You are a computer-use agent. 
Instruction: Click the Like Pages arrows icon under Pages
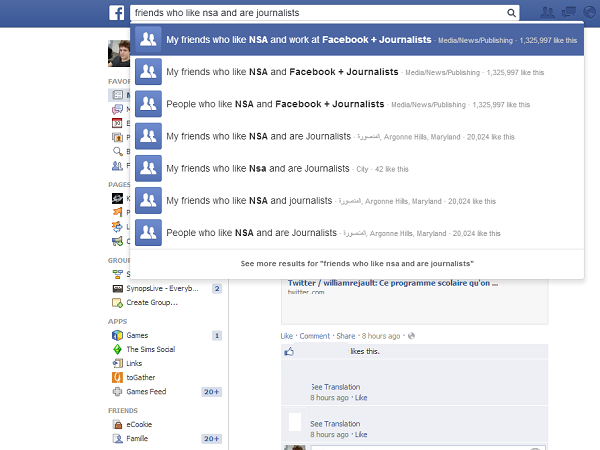[117, 227]
